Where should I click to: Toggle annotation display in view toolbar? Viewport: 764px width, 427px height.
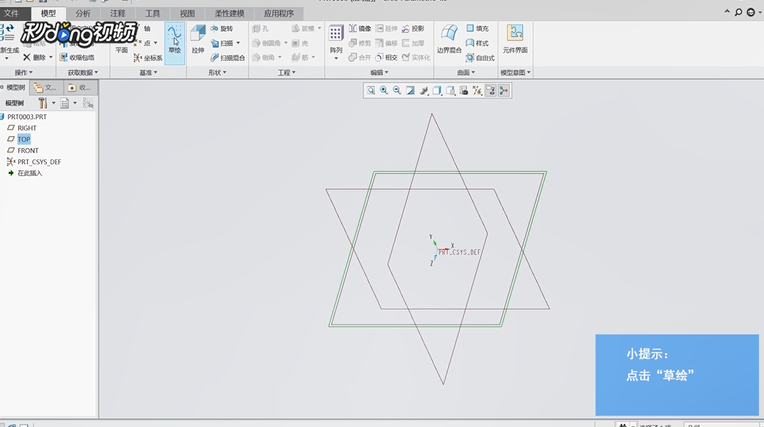click(x=490, y=91)
